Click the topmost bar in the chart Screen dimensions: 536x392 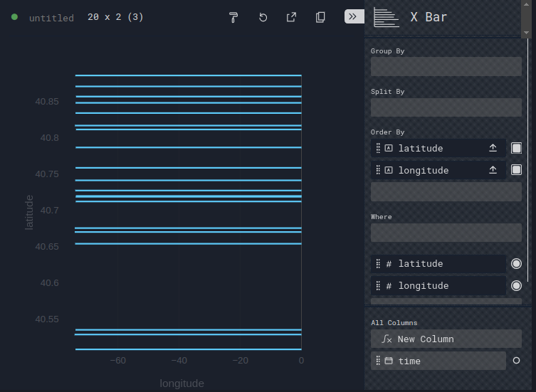pos(189,75)
